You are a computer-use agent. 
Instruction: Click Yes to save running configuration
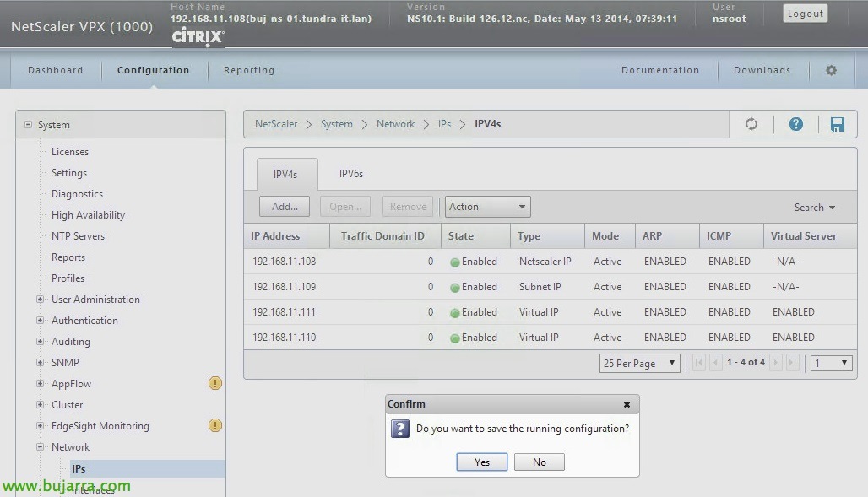coord(481,462)
